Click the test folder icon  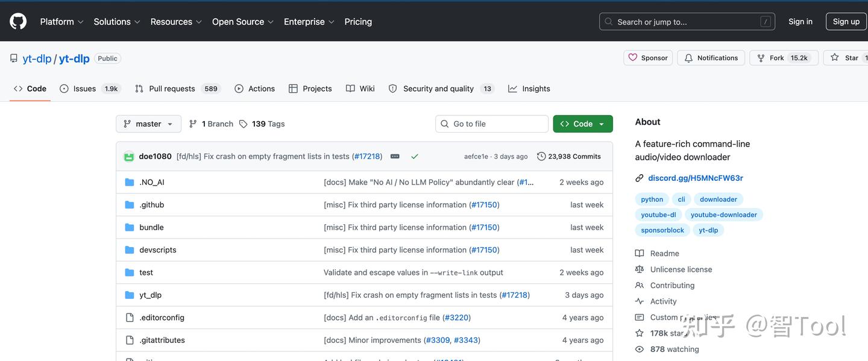(x=130, y=272)
